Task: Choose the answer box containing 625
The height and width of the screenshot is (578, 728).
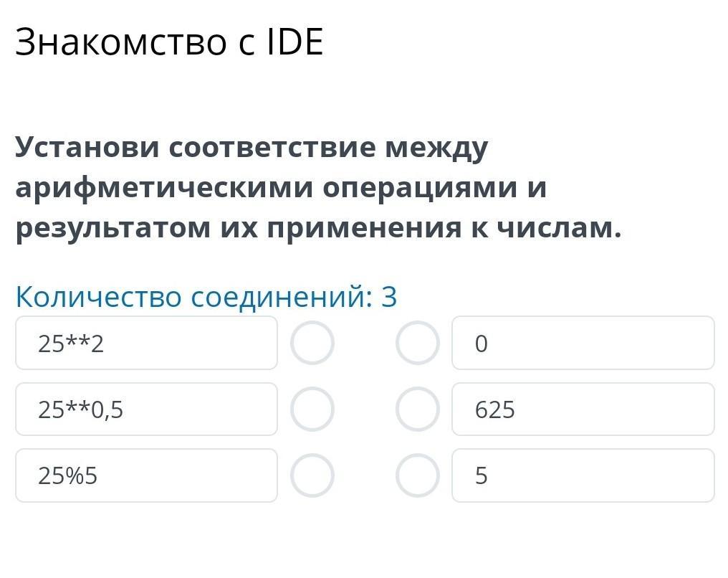Action: pos(583,409)
